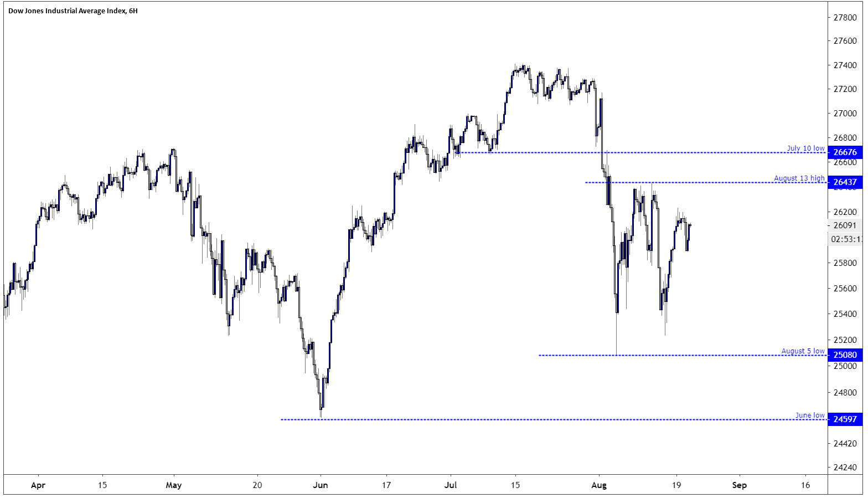Click the 25400 axis value
The height and width of the screenshot is (498, 868).
(845, 314)
